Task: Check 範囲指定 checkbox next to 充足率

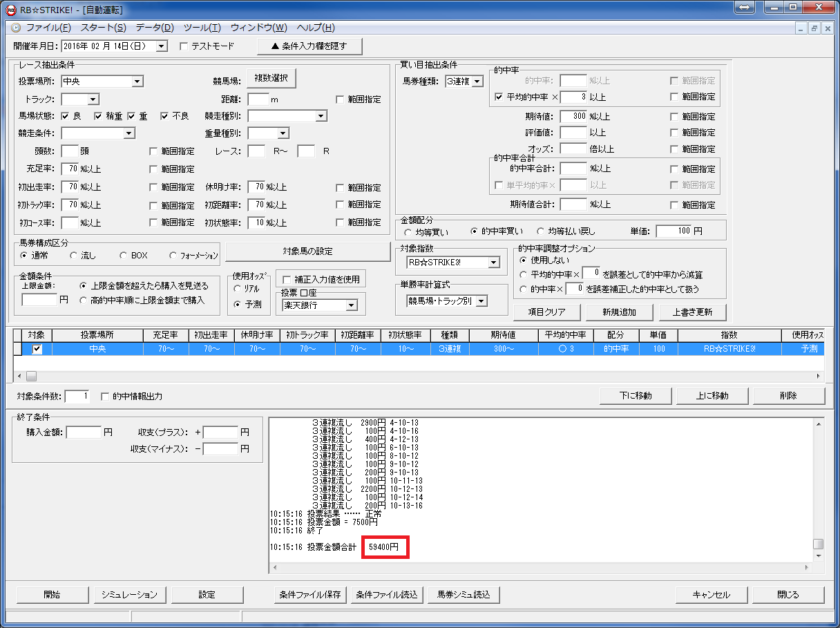Action: click(154, 169)
